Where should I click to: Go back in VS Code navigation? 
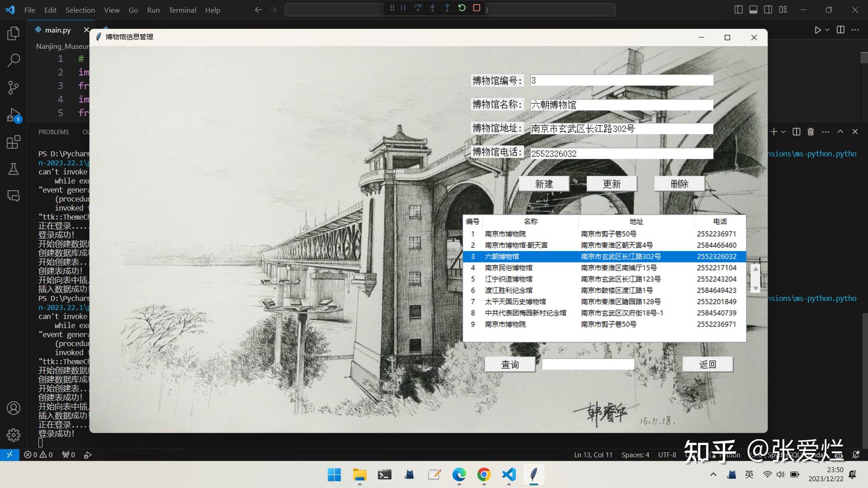(x=258, y=9)
